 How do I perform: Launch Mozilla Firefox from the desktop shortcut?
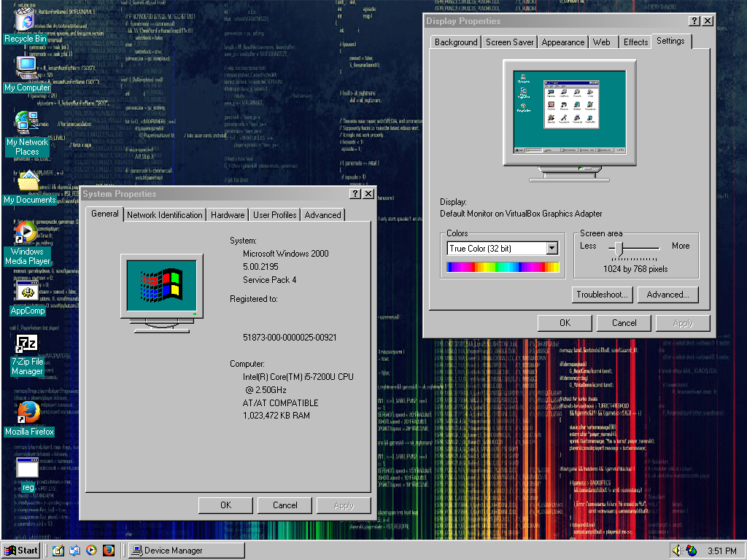tap(28, 412)
